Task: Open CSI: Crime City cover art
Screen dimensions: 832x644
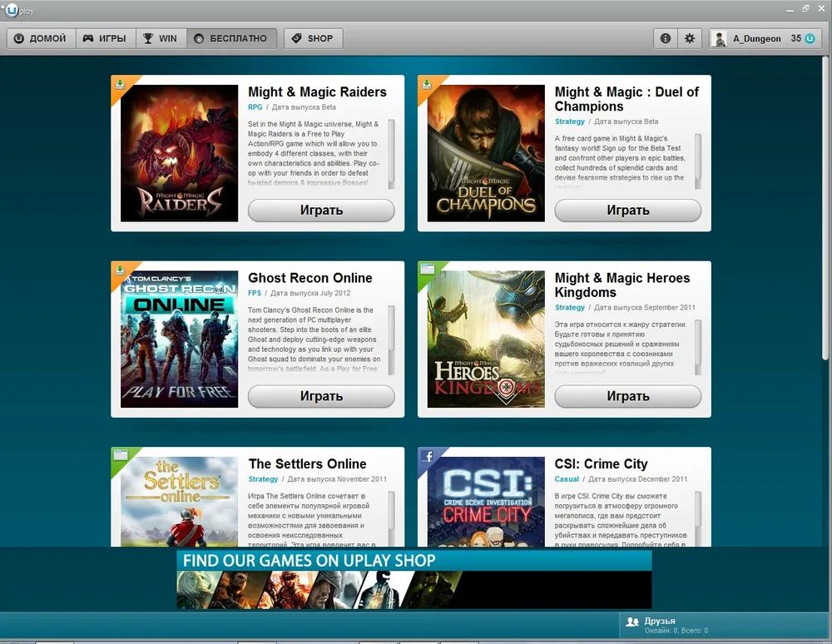Action: (486, 502)
